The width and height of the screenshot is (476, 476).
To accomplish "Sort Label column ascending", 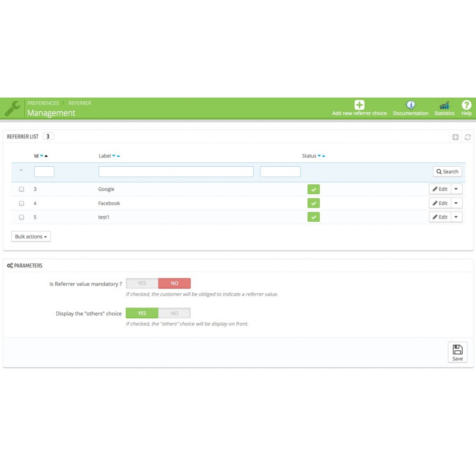I will [x=119, y=156].
